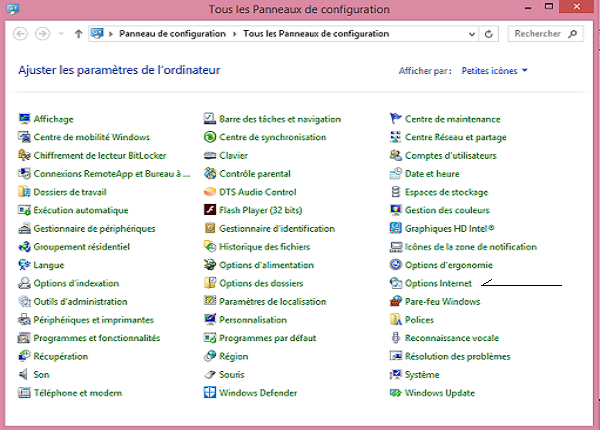Open Options d'indexation link
This screenshot has height=430, width=600.
(76, 283)
